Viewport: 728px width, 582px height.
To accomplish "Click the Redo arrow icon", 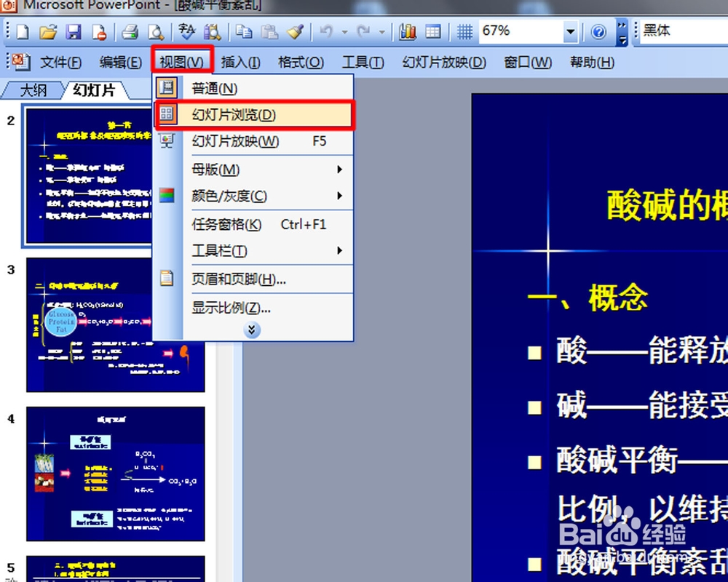I will coord(364,31).
